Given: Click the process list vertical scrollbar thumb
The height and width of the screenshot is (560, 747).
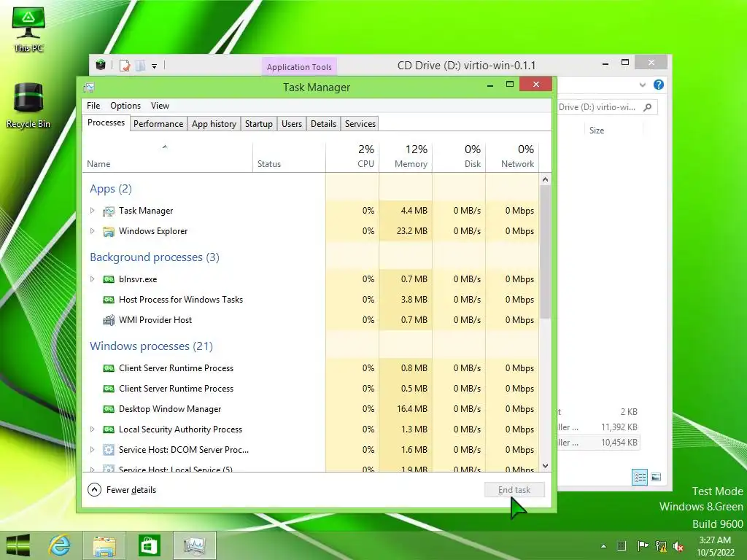Looking at the screenshot, I should [545, 252].
